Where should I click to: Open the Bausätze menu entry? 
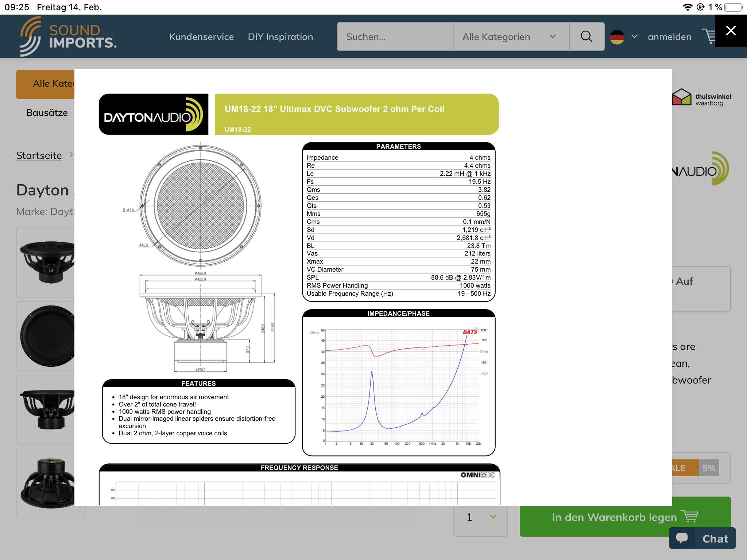47,113
